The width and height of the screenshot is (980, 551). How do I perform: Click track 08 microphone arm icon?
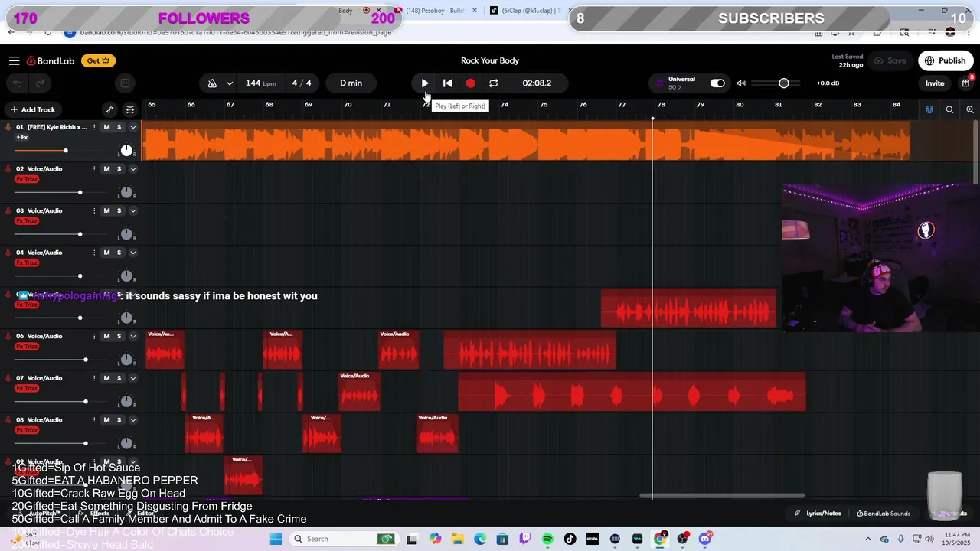click(8, 420)
